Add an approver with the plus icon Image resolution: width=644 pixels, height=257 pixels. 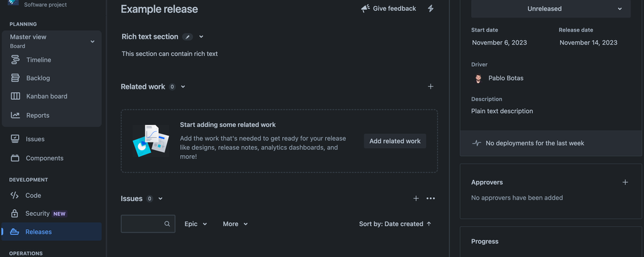tap(625, 182)
